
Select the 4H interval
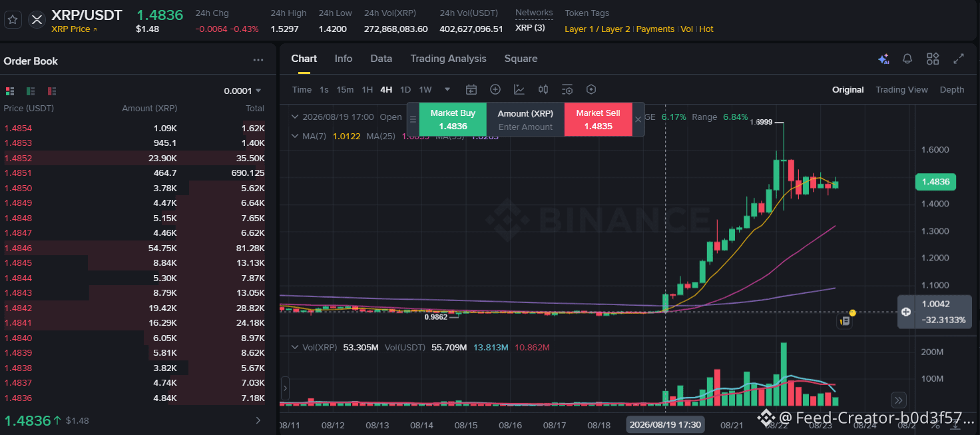[386, 89]
